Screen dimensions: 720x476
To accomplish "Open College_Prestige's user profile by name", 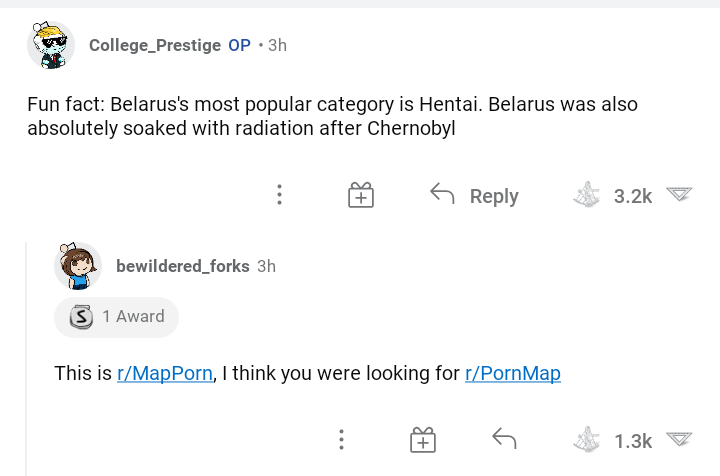I will [x=155, y=45].
